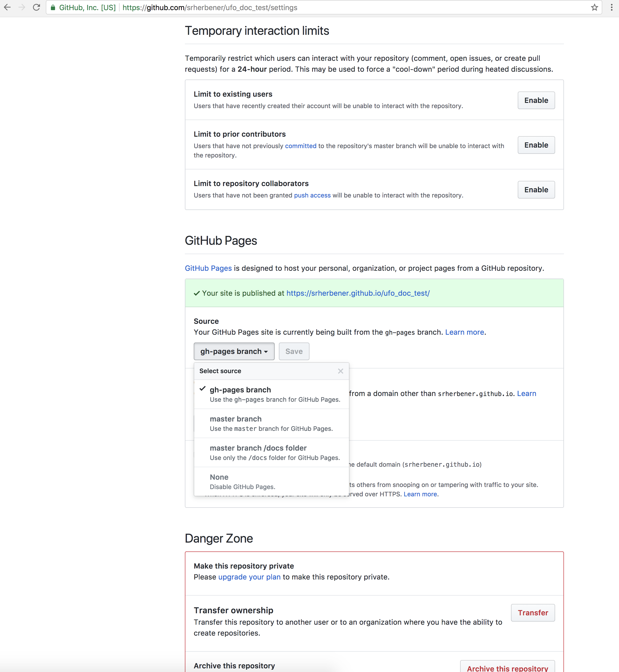Close the Select source popup
Viewport: 619px width, 672px height.
pos(340,371)
